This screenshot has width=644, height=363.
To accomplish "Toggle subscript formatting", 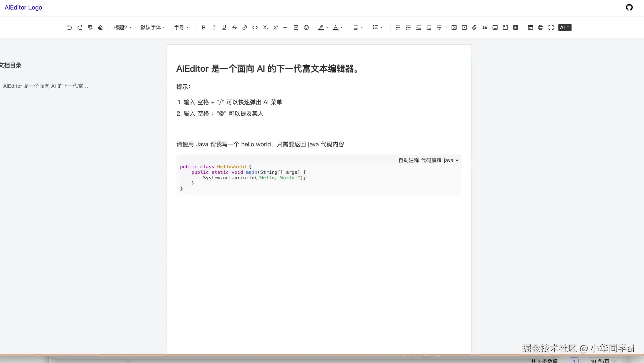I will pyautogui.click(x=265, y=27).
